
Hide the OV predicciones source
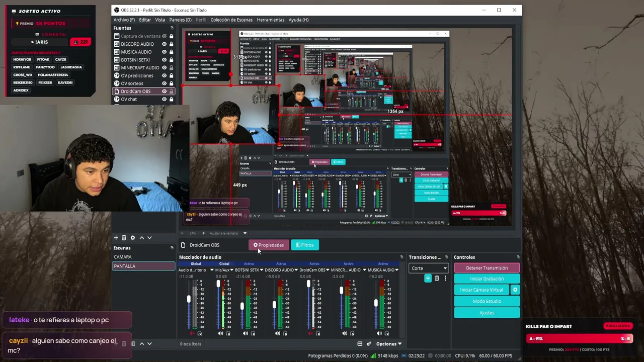point(164,75)
